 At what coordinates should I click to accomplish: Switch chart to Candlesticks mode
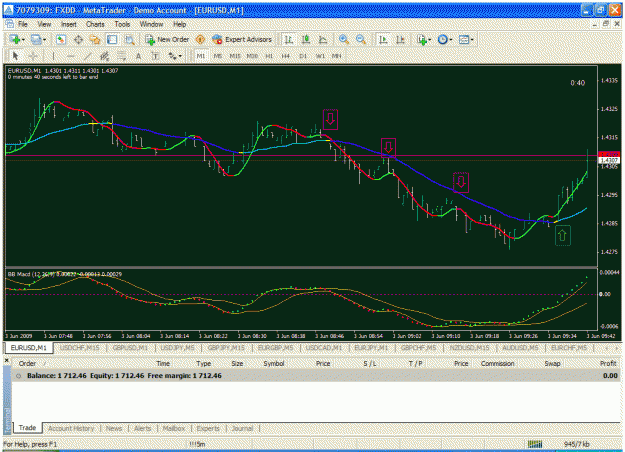click(x=306, y=39)
